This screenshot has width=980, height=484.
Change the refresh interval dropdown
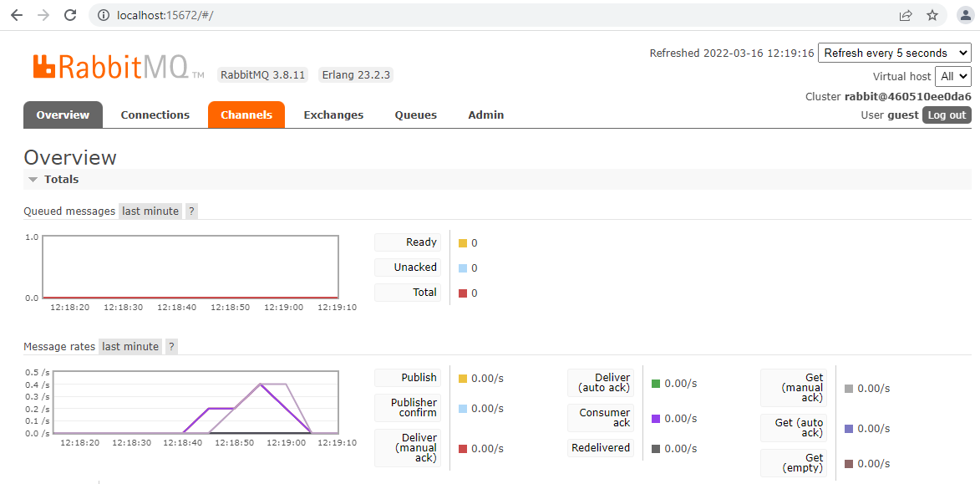pyautogui.click(x=894, y=53)
